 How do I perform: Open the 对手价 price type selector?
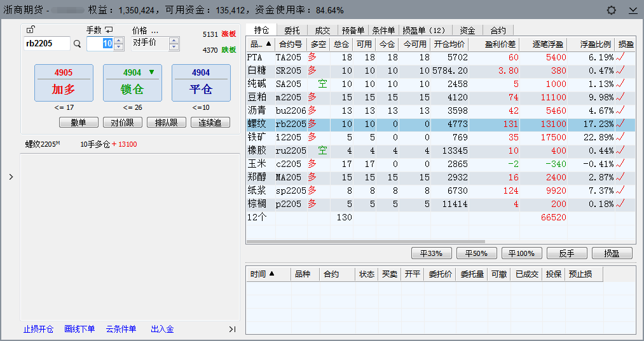coord(174,44)
